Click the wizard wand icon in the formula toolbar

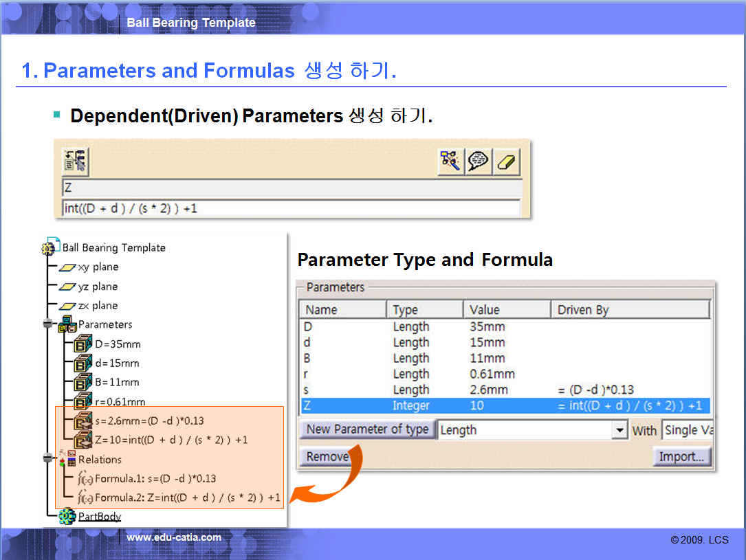tap(451, 162)
